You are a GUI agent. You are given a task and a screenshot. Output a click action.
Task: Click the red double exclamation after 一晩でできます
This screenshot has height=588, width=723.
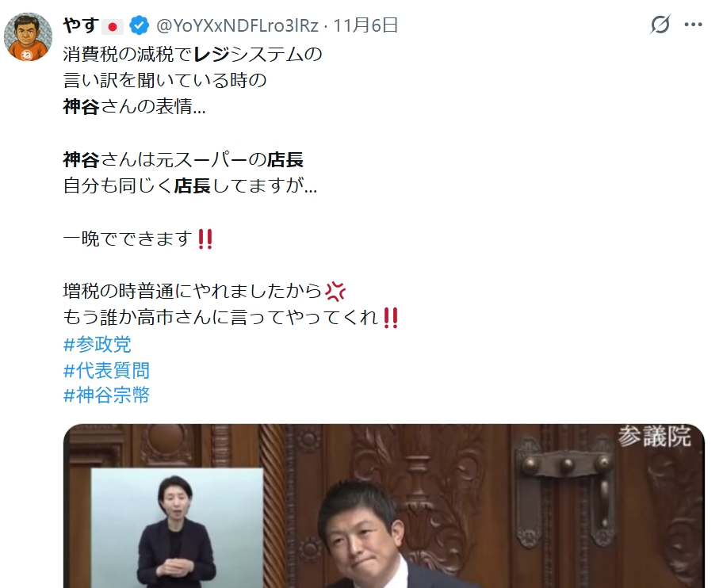pos(205,239)
